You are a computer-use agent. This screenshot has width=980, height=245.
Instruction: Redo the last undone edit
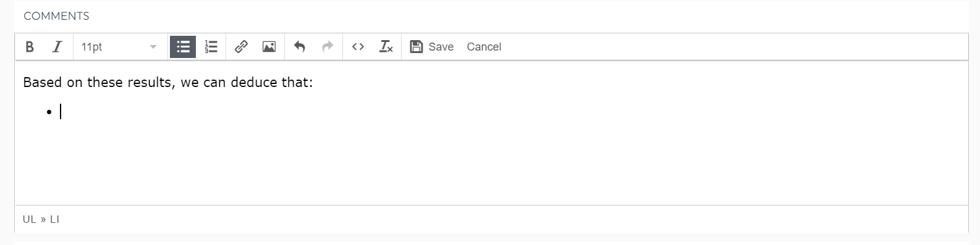pyautogui.click(x=327, y=47)
